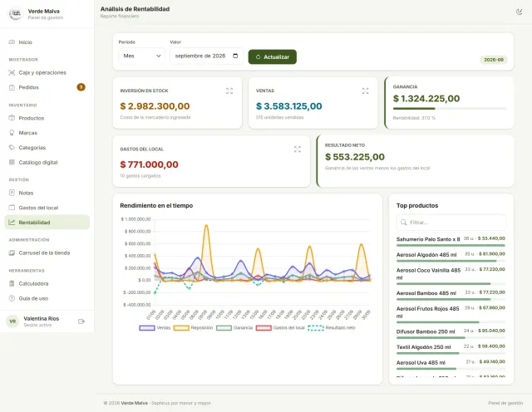The height and width of the screenshot is (412, 532).
Task: Toggle Gastos del local legend series
Action: tap(280, 328)
